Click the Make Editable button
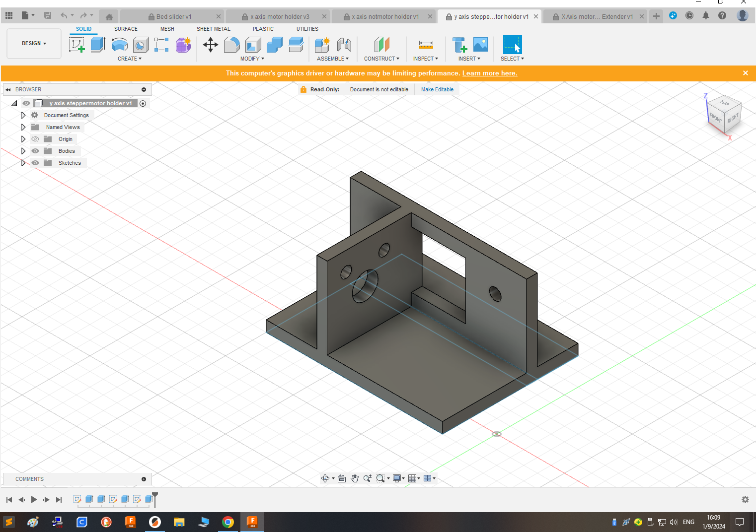This screenshot has width=756, height=532. (x=437, y=89)
